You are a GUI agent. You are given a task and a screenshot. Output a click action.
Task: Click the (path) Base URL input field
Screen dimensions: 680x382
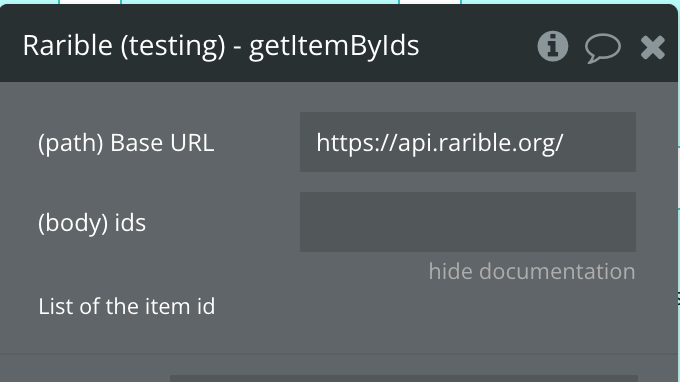point(468,142)
